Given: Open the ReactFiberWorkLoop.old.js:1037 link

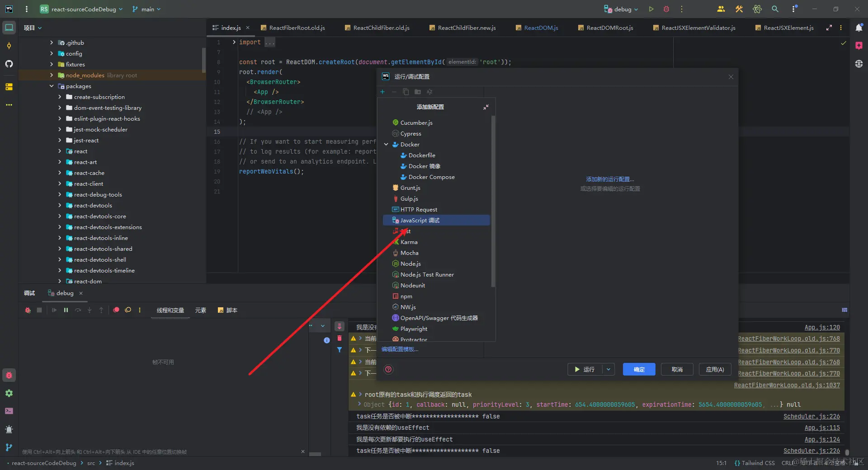Looking at the screenshot, I should pyautogui.click(x=787, y=385).
